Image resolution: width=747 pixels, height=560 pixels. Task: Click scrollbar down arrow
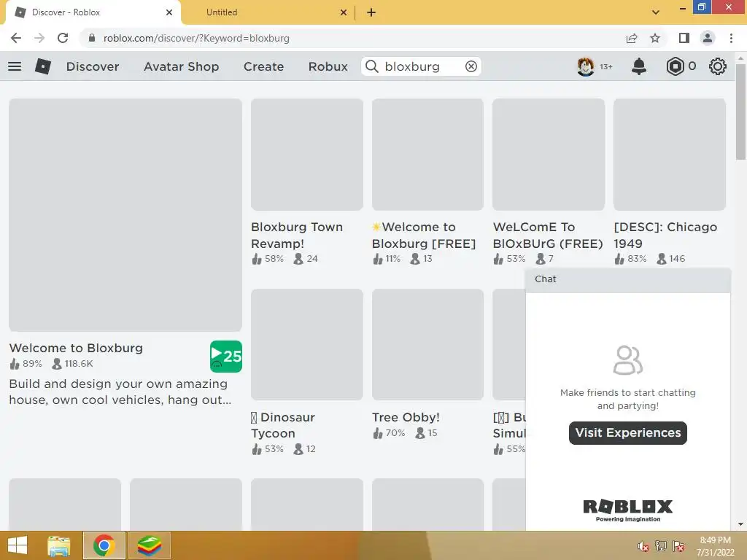click(x=740, y=524)
